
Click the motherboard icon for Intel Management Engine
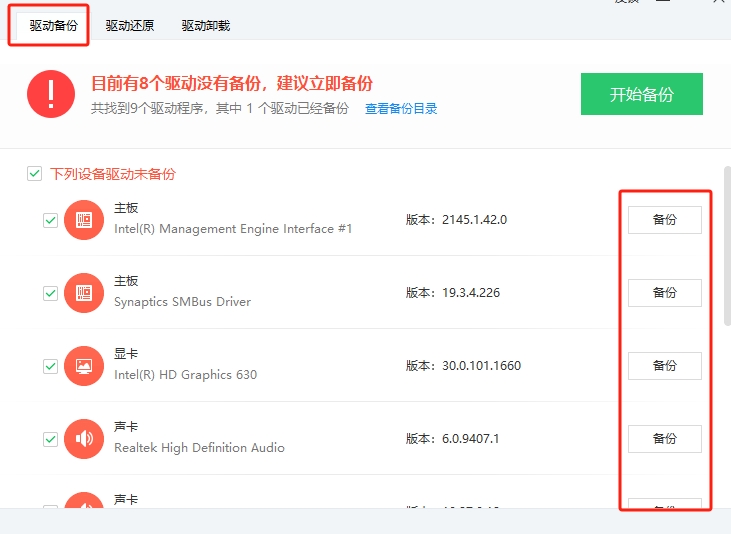point(84,220)
